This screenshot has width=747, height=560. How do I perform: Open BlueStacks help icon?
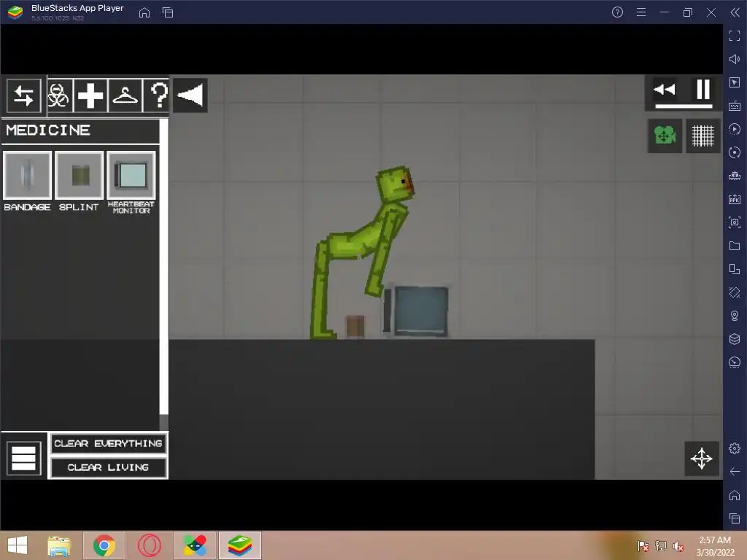tap(617, 12)
